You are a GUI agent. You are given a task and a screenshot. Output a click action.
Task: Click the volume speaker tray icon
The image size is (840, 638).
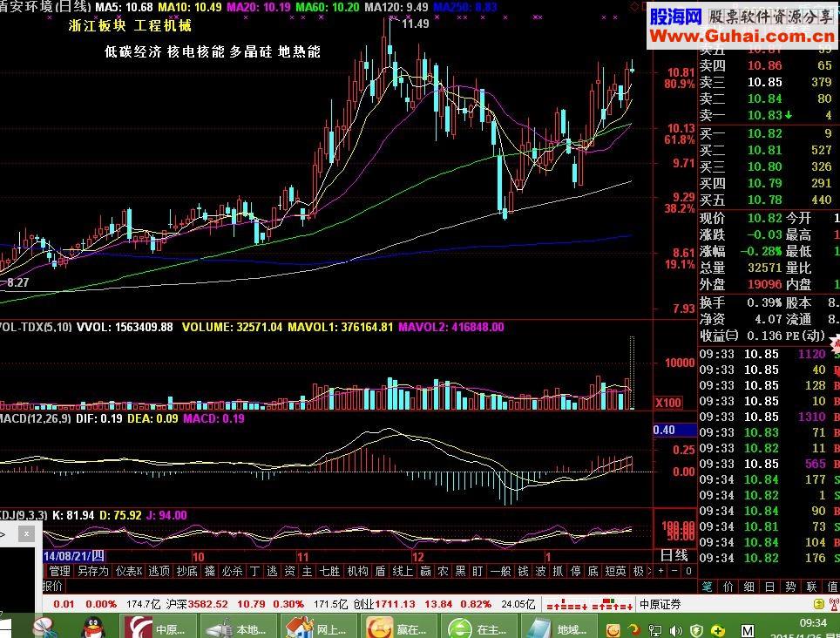pos(676,630)
